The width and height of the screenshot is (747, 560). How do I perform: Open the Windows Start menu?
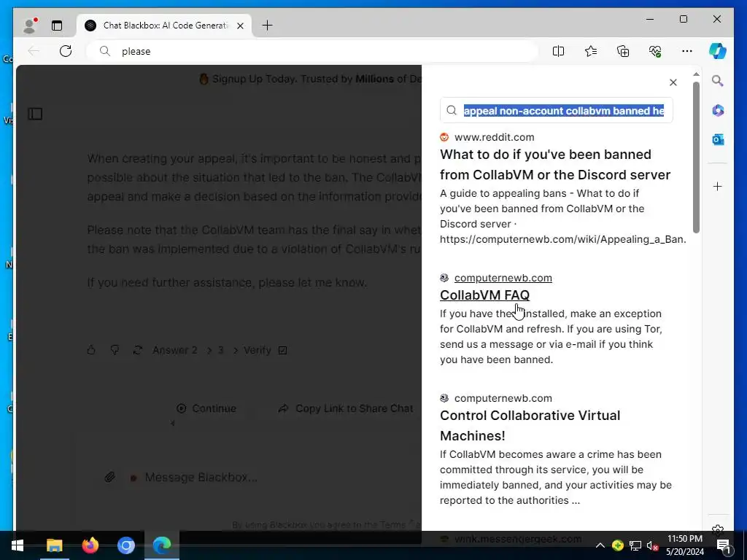(18, 545)
